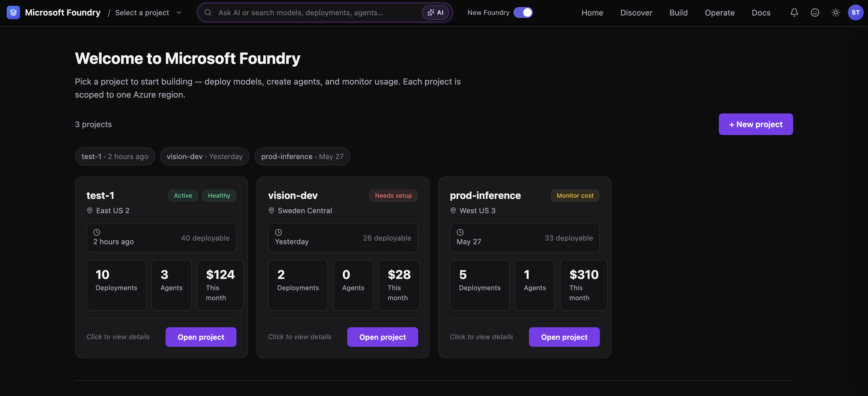Click 33 deployable text
This screenshot has width=868, height=396.
point(569,238)
